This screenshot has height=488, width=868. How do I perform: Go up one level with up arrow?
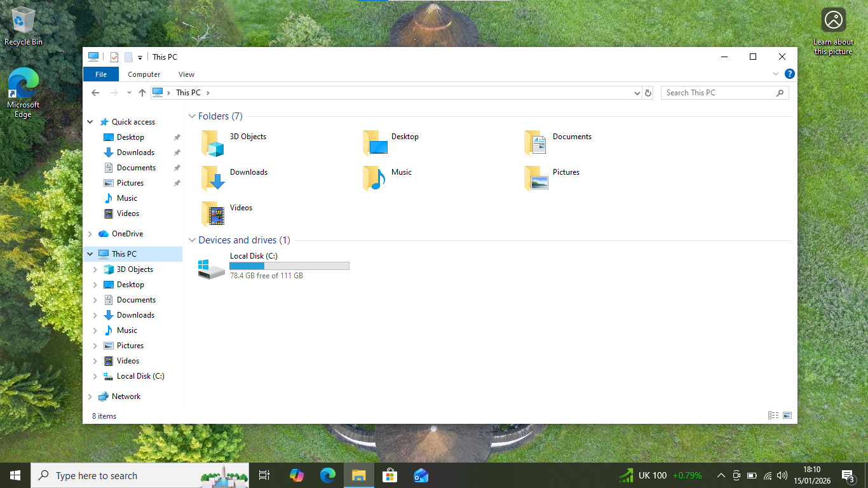click(x=142, y=93)
